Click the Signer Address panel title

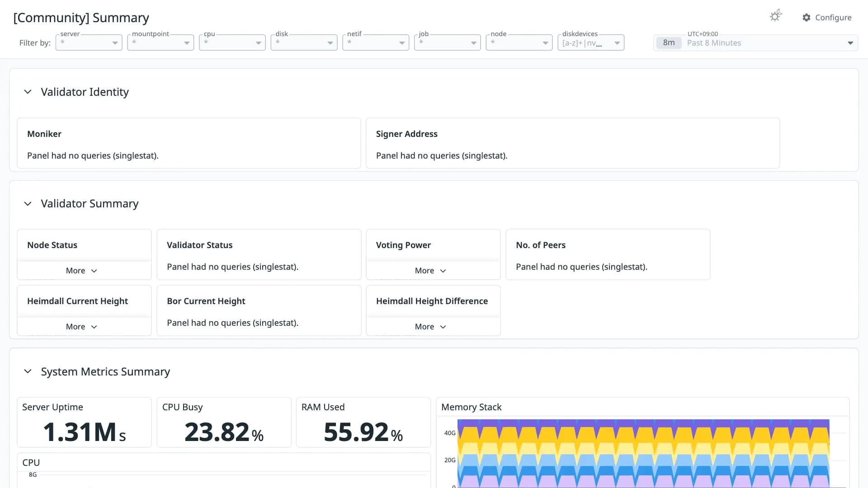[x=407, y=134]
